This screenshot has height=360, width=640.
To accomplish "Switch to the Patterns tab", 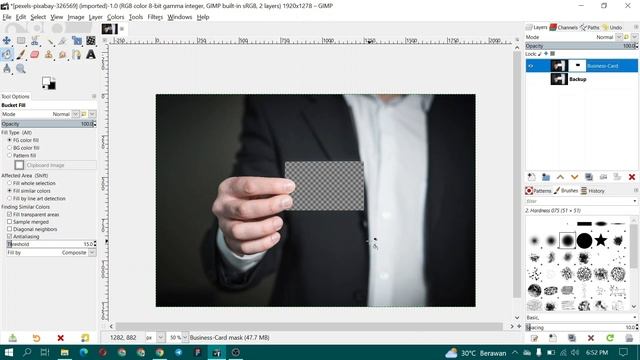I will (x=538, y=191).
